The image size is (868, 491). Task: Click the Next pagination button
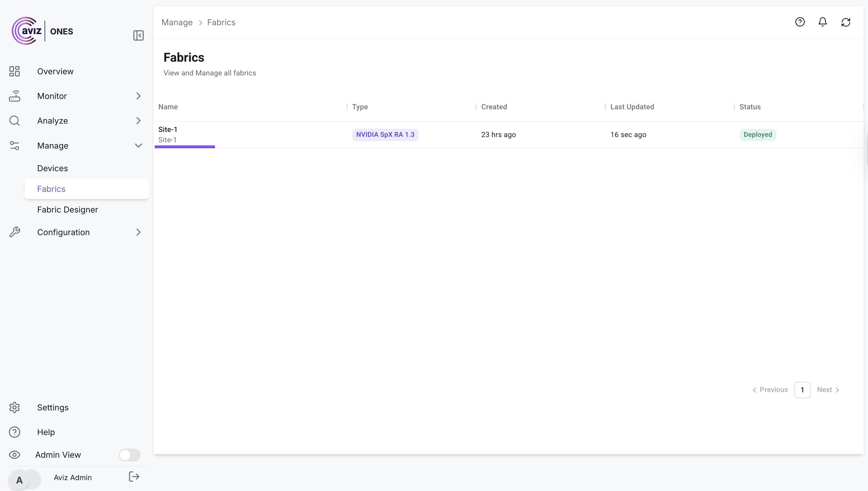click(x=828, y=390)
